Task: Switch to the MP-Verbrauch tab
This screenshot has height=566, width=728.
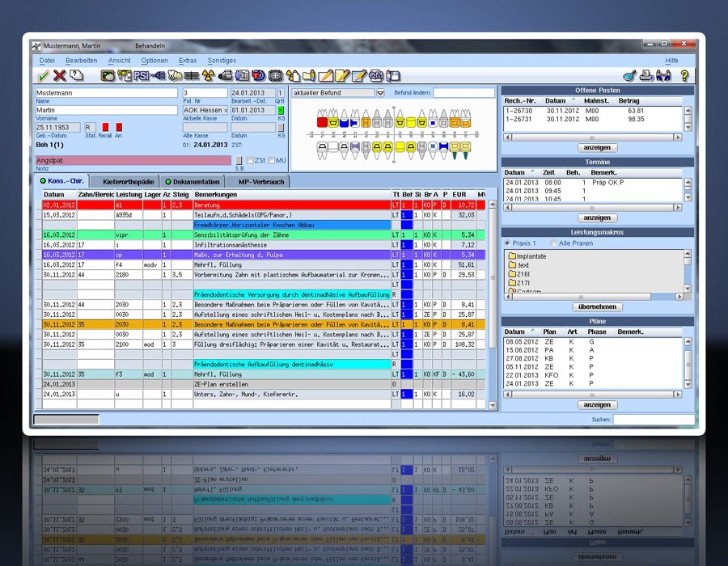Action: point(258,182)
